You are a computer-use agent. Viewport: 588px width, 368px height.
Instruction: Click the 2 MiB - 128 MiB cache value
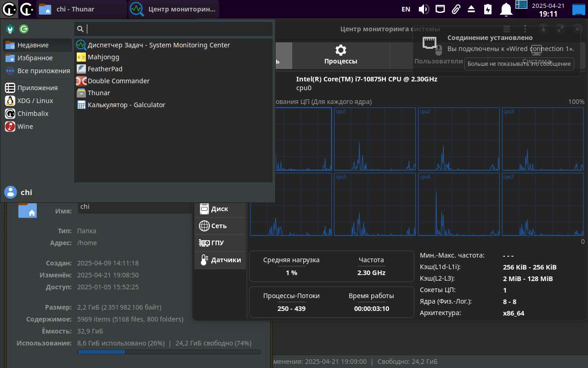pyautogui.click(x=528, y=279)
